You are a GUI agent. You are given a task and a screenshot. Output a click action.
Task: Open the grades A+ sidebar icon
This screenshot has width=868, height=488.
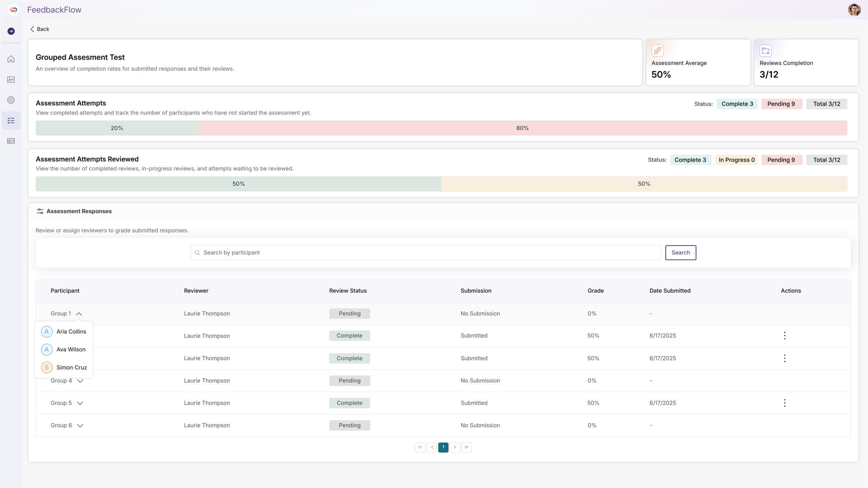[11, 80]
